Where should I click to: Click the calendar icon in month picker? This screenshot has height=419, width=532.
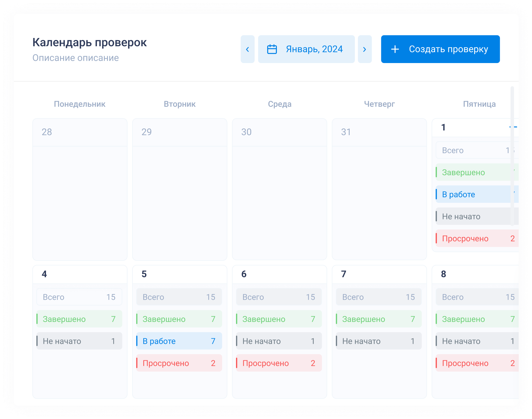(272, 49)
